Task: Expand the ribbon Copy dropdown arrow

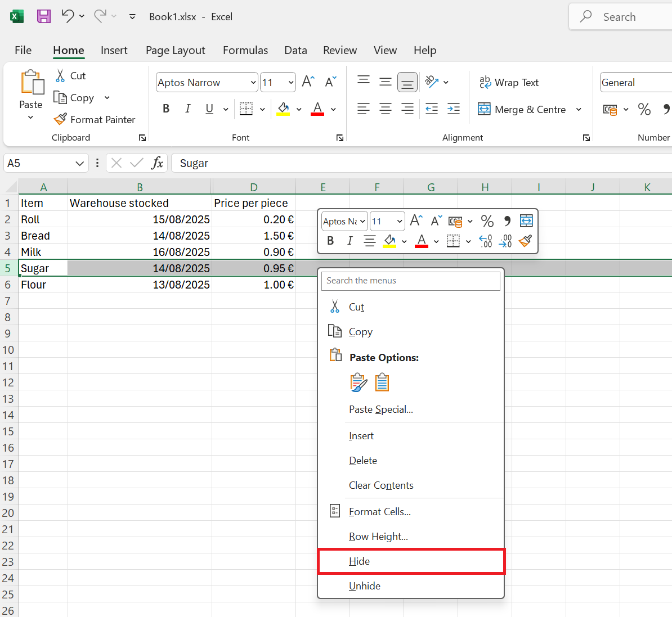Action: point(107,98)
